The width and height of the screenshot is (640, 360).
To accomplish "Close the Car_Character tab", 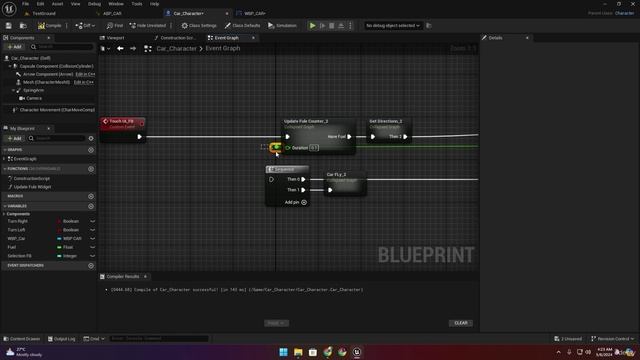I will (227, 13).
